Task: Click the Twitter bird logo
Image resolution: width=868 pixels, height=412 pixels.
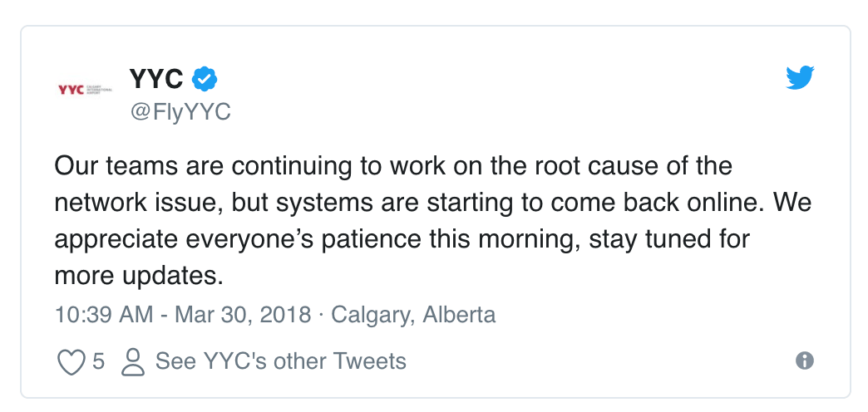Action: pos(800,77)
